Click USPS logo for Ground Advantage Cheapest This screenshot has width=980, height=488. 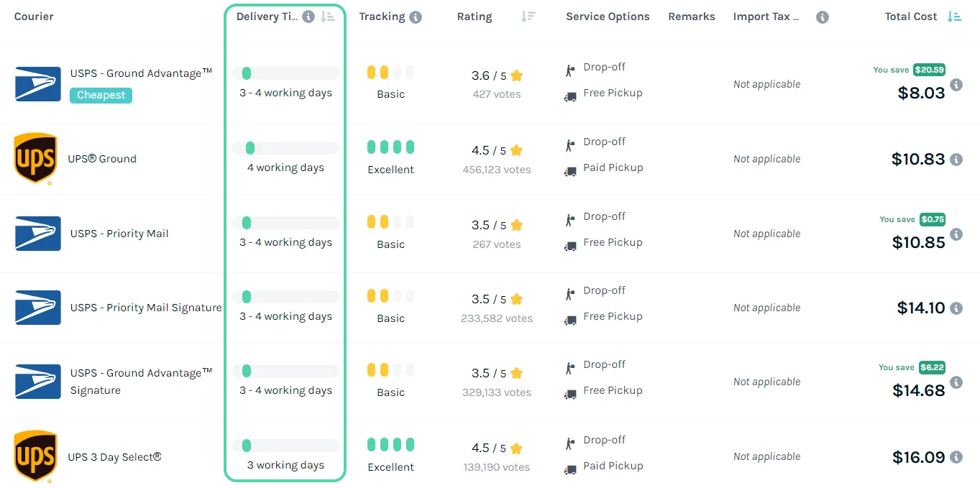click(x=38, y=84)
